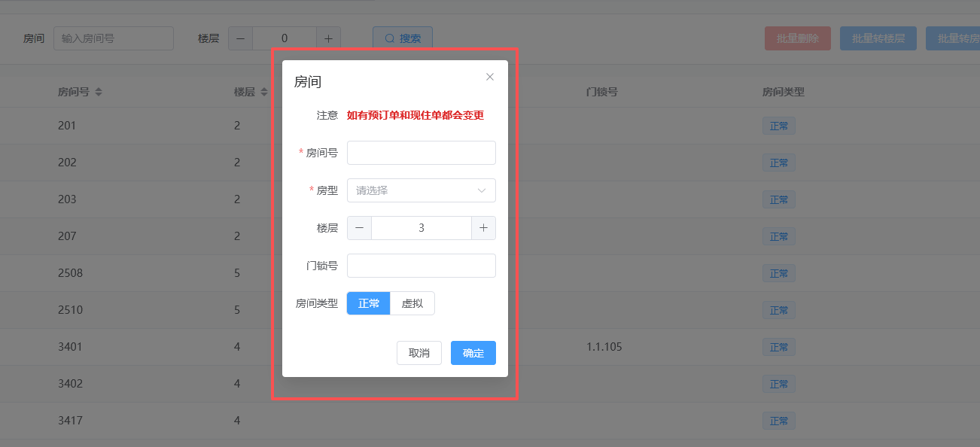Focus the 房间号 input field in dialog
This screenshot has width=980, height=447.
[x=422, y=153]
